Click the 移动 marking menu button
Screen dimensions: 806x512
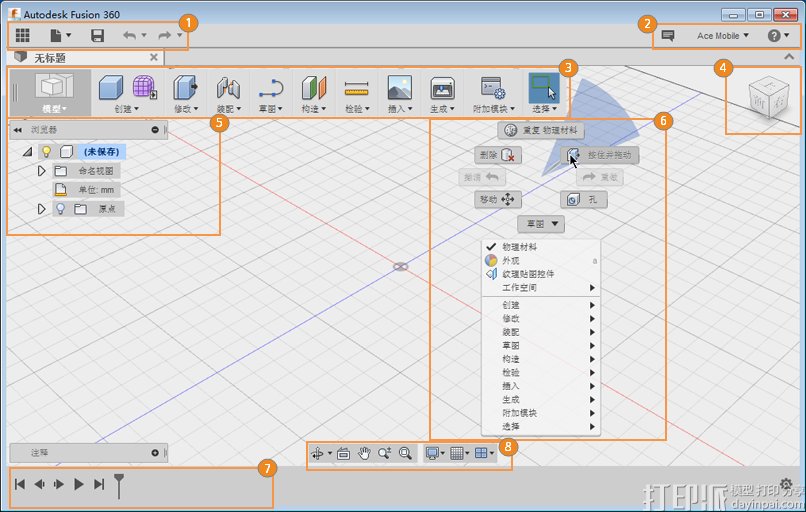[x=498, y=199]
